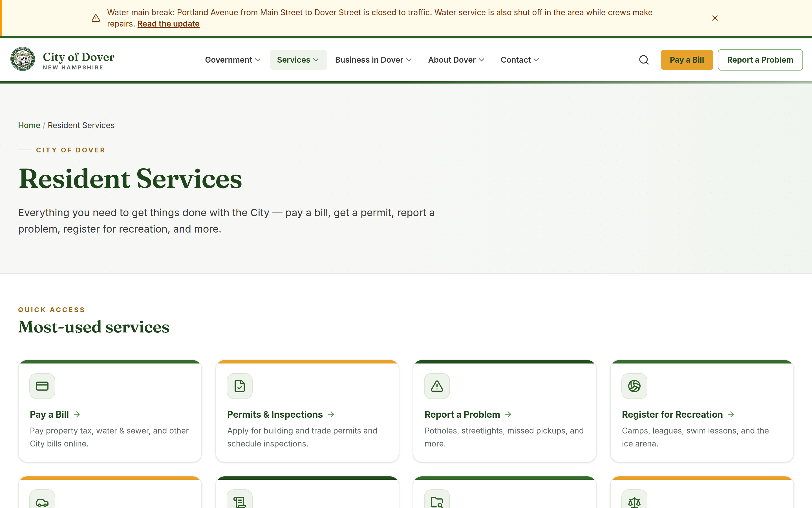Click the arrow beside Register for Recreation title

pos(731,415)
